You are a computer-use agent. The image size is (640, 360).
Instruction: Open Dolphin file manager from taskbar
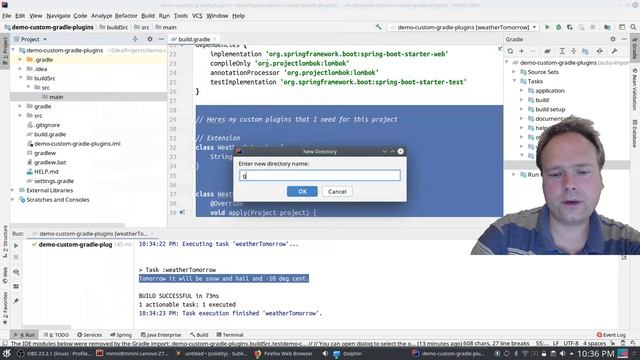point(348,353)
